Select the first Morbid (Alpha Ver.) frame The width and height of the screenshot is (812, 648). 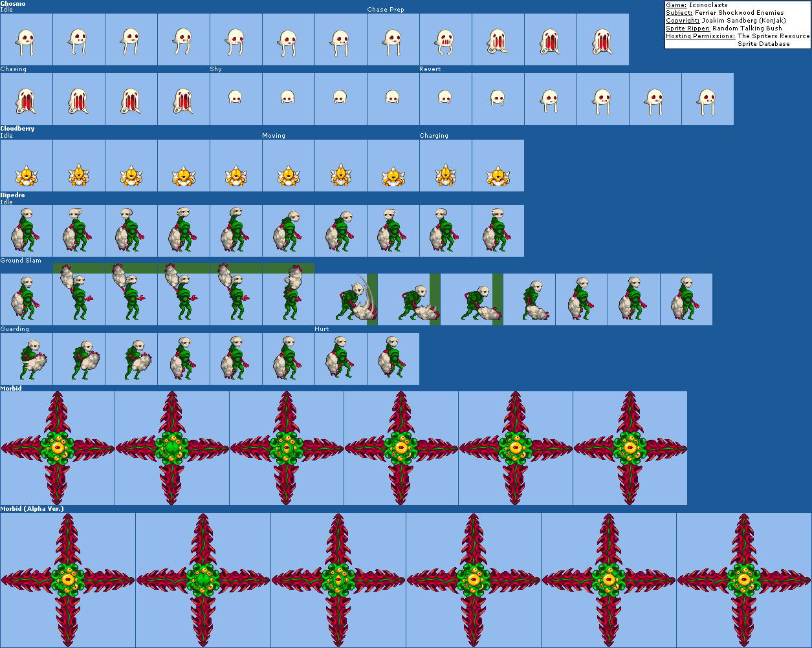pyautogui.click(x=68, y=580)
